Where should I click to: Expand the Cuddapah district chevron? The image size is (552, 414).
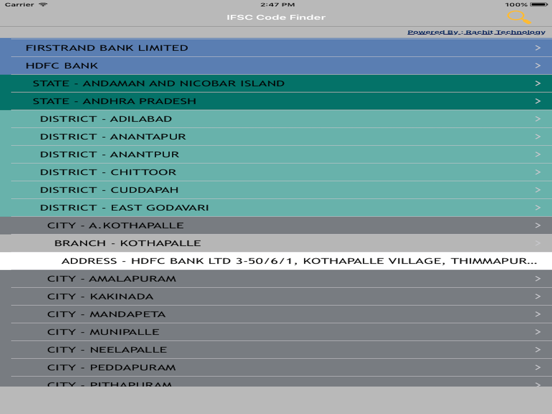tap(538, 190)
